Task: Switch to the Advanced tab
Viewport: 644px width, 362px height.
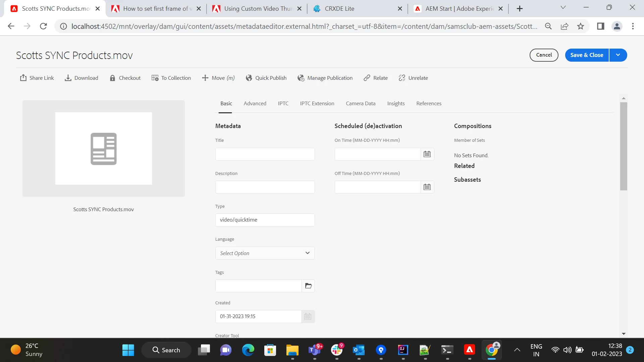Action: (255, 104)
